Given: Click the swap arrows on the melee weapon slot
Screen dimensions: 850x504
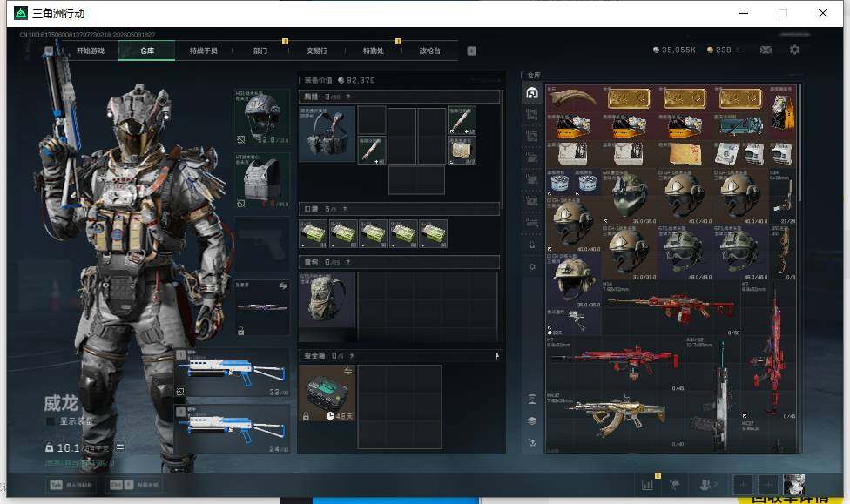Looking at the screenshot, I should tap(283, 286).
